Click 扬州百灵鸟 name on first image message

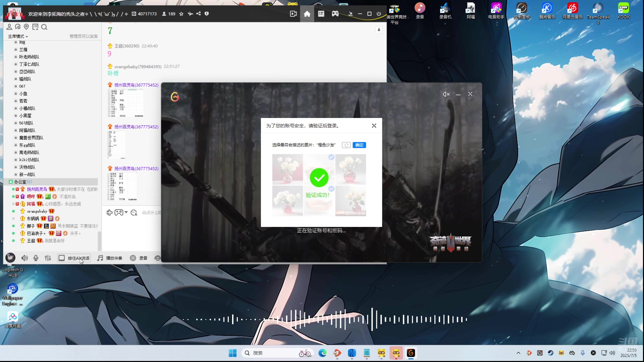pyautogui.click(x=136, y=85)
